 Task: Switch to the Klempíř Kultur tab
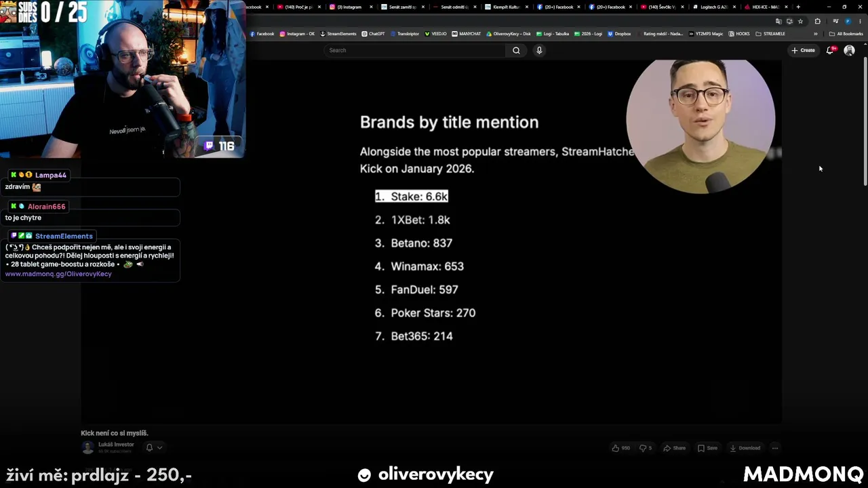point(506,7)
